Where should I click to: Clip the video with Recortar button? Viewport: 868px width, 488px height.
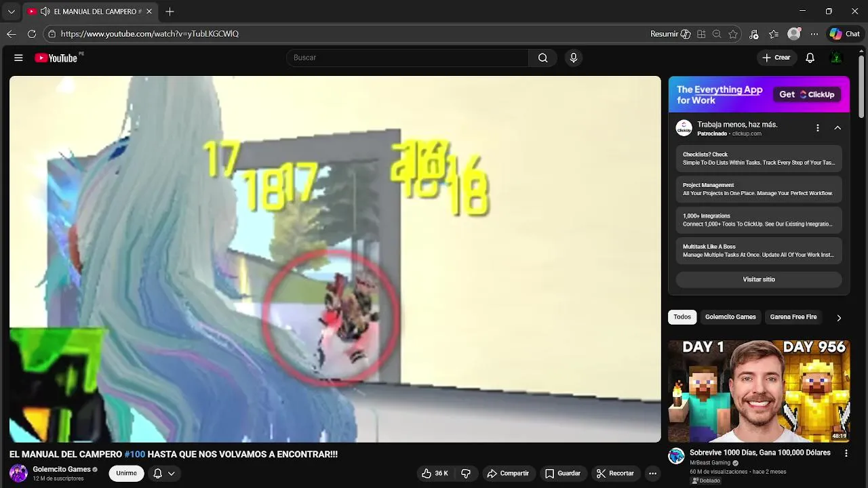(615, 473)
